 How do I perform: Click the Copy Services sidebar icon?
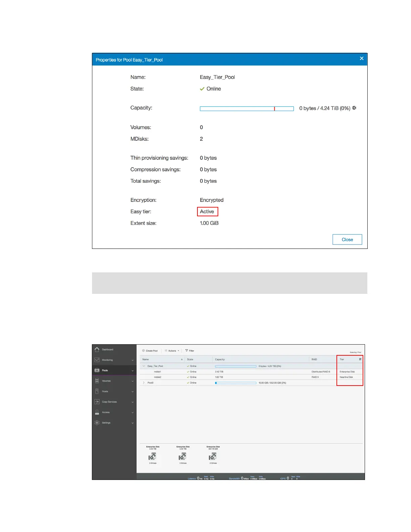97,402
